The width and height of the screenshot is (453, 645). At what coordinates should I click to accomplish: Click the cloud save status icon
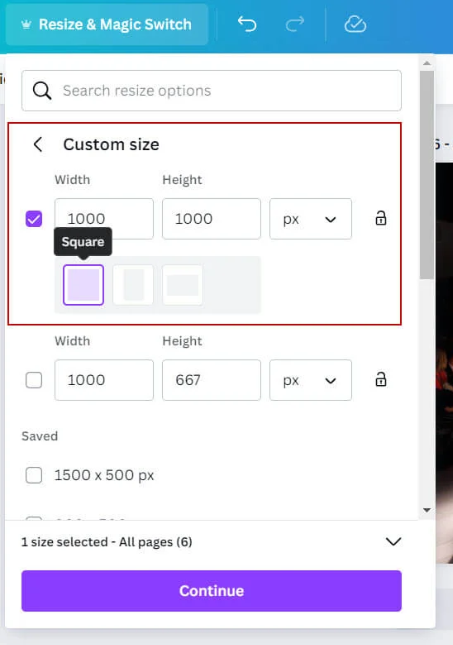click(355, 24)
